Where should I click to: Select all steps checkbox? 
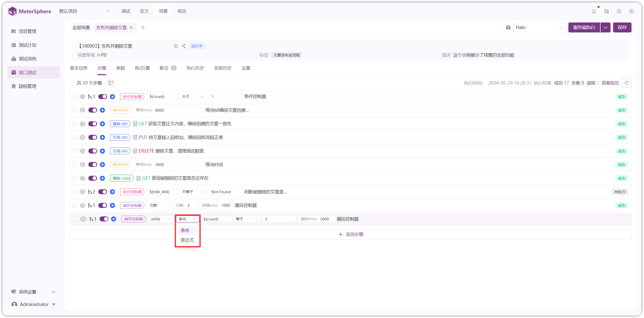pyautogui.click(x=72, y=83)
